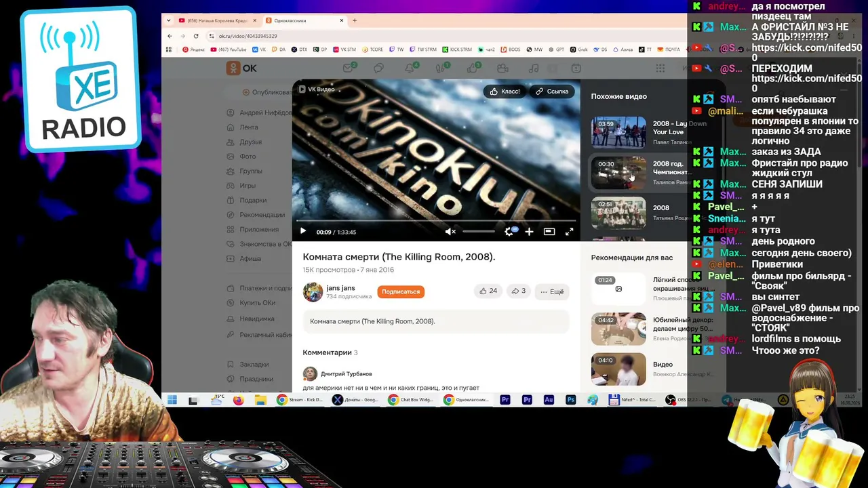Open the 04:10 Видео thumbnail
868x488 pixels.
pyautogui.click(x=618, y=369)
